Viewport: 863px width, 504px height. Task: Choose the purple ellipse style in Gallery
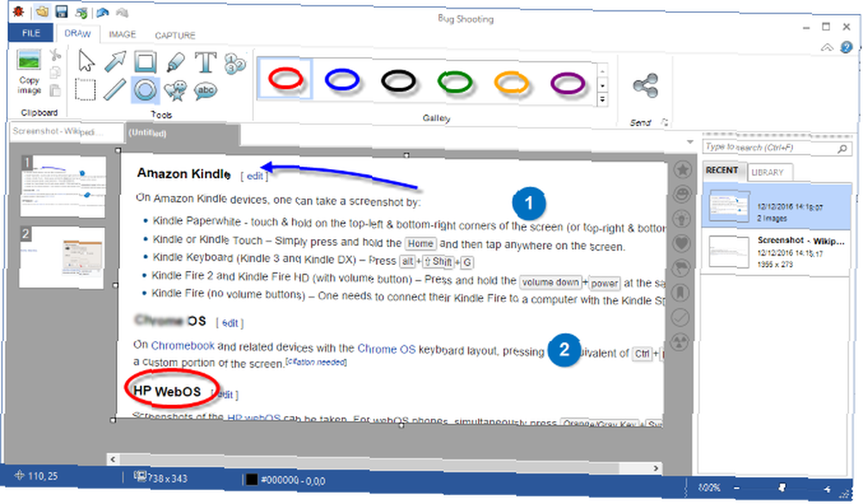click(x=568, y=84)
